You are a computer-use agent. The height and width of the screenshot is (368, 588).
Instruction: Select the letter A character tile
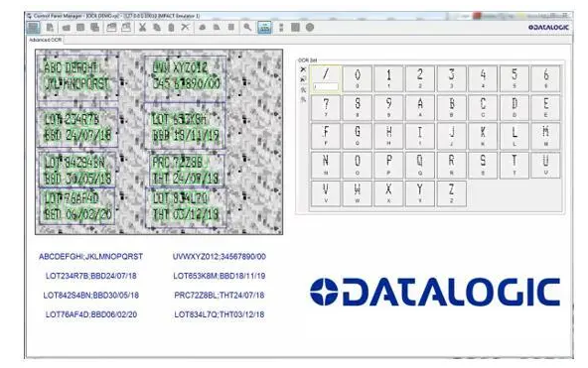coord(420,108)
